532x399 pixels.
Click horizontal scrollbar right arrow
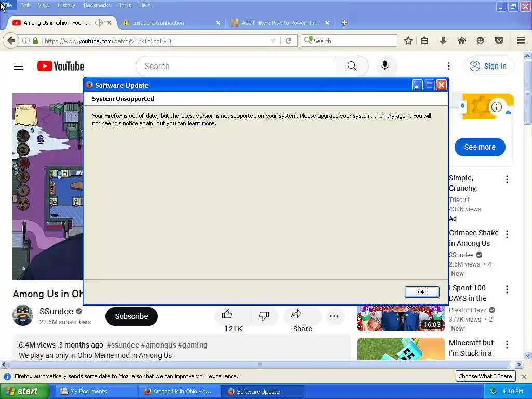click(518, 364)
